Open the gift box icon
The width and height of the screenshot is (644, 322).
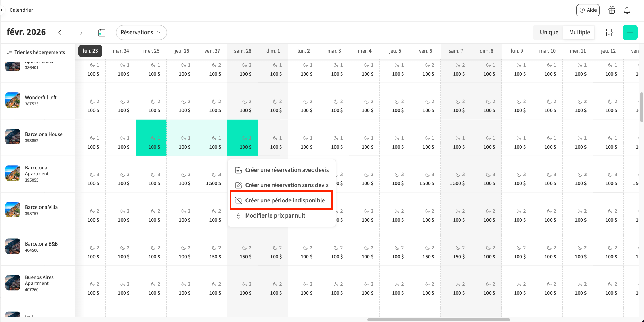pyautogui.click(x=612, y=10)
